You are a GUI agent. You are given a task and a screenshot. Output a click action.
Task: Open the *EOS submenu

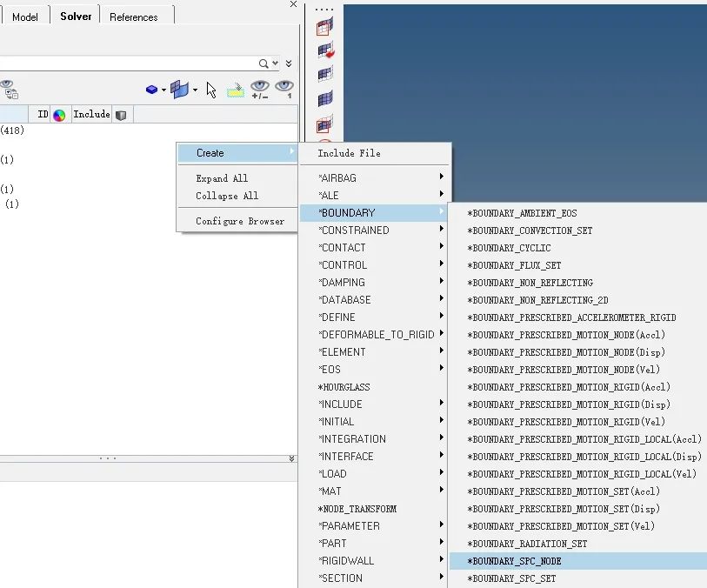pos(375,370)
